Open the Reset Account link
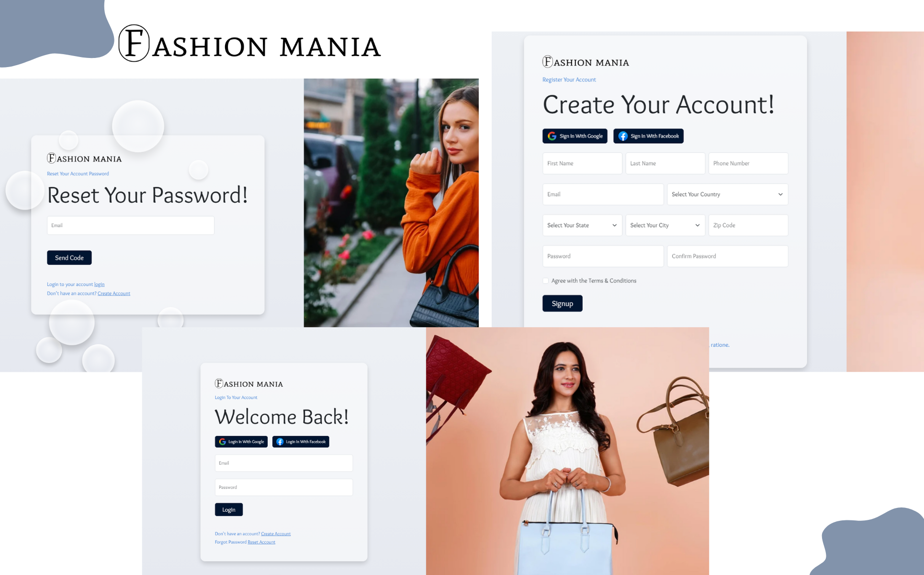Viewport: 924px width, 575px height. point(261,542)
